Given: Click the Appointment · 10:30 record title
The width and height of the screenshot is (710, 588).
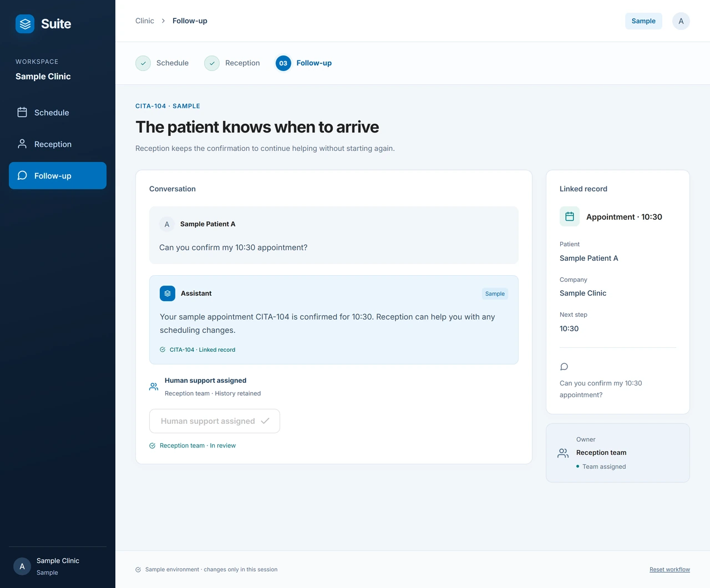Looking at the screenshot, I should (x=624, y=217).
